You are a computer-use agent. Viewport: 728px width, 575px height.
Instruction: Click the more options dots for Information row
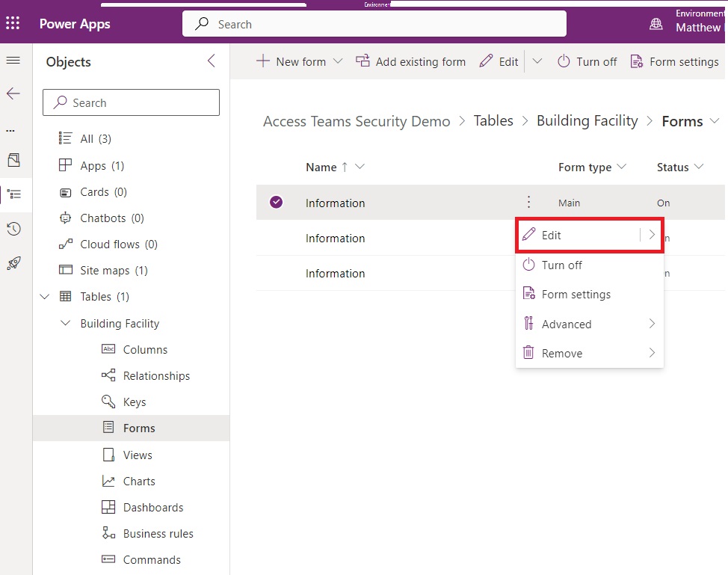pyautogui.click(x=528, y=202)
